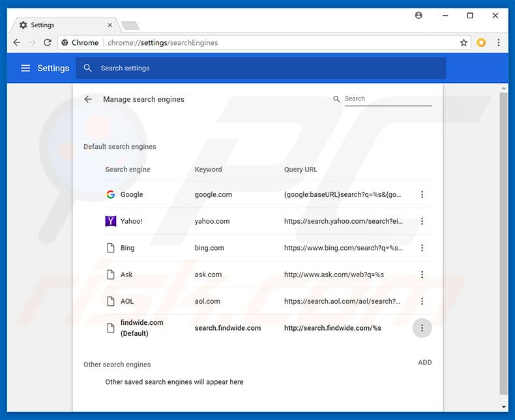The width and height of the screenshot is (515, 420).
Task: Click the Bing page icon
Action: [x=111, y=248]
